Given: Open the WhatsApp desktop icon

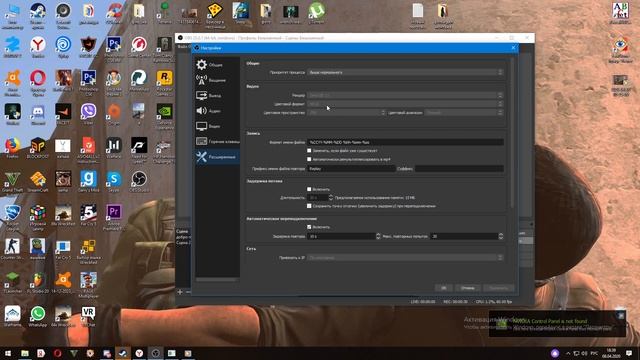Looking at the screenshot, I should tap(38, 316).
